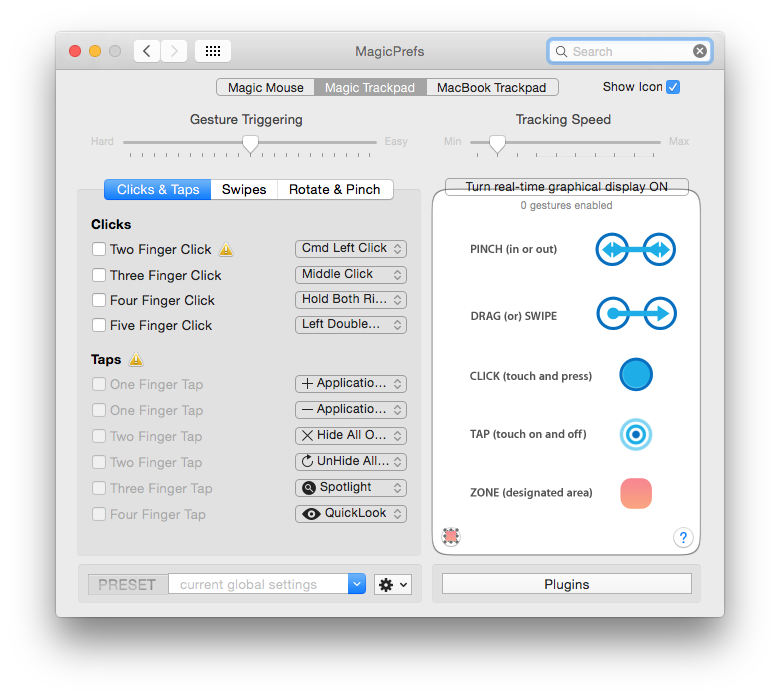Image resolution: width=780 pixels, height=697 pixels.
Task: Click the help question mark icon
Action: 683,538
